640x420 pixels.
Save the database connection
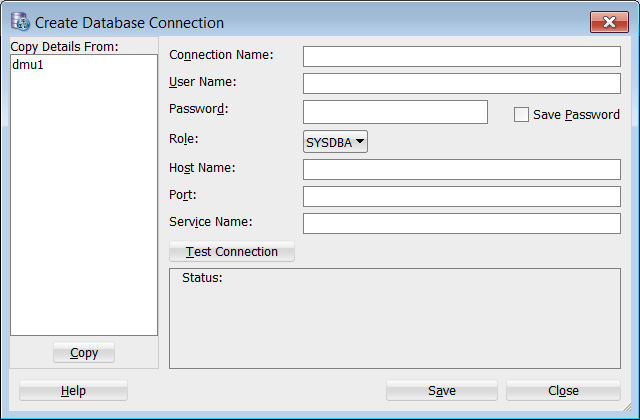tap(442, 391)
